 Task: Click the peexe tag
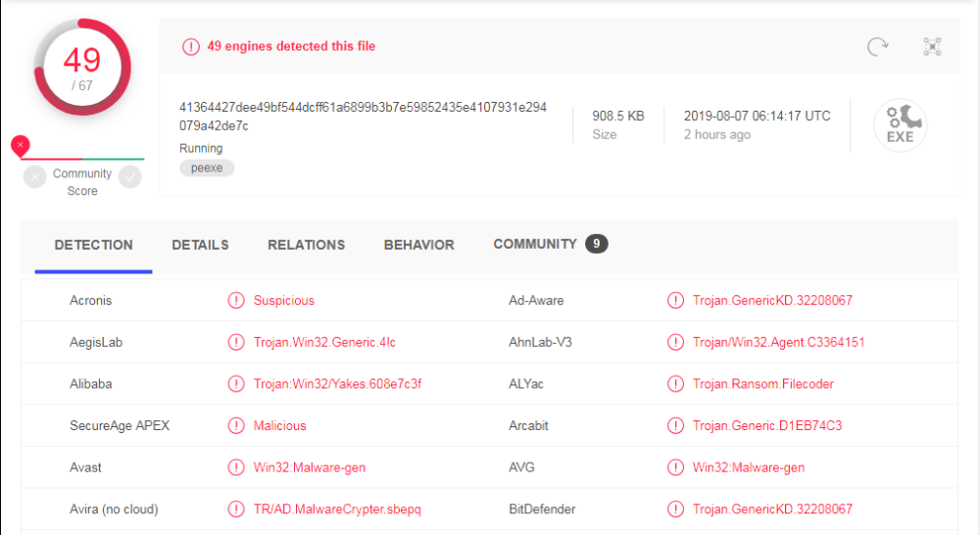tap(207, 169)
